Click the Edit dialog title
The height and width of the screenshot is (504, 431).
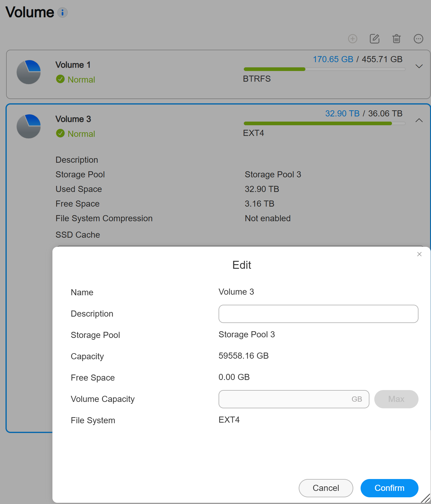(242, 265)
